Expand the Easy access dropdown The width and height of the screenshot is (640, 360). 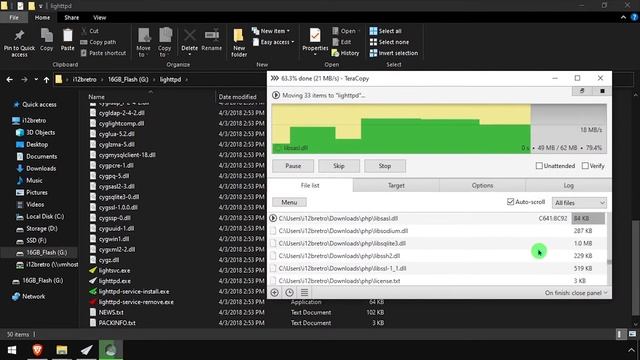(273, 42)
